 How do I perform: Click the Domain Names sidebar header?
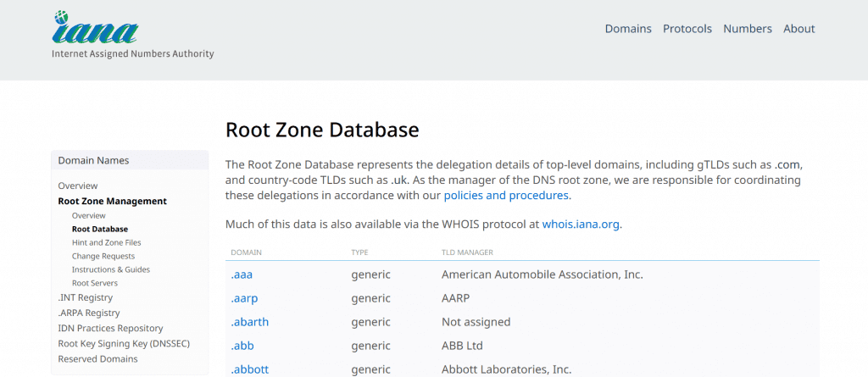pyautogui.click(x=93, y=161)
